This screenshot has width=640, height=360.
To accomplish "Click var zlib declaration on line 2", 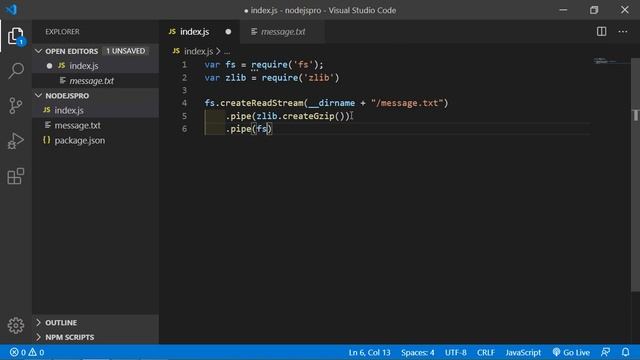I will (x=225, y=78).
